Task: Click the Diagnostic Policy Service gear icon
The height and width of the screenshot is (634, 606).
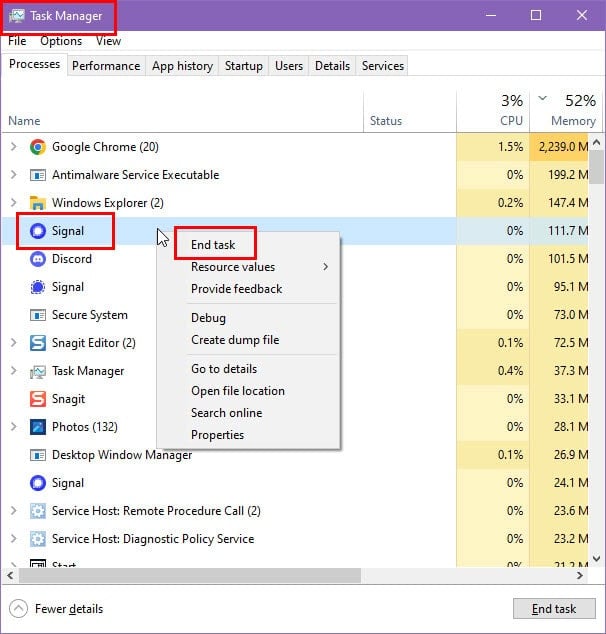Action: pos(38,539)
